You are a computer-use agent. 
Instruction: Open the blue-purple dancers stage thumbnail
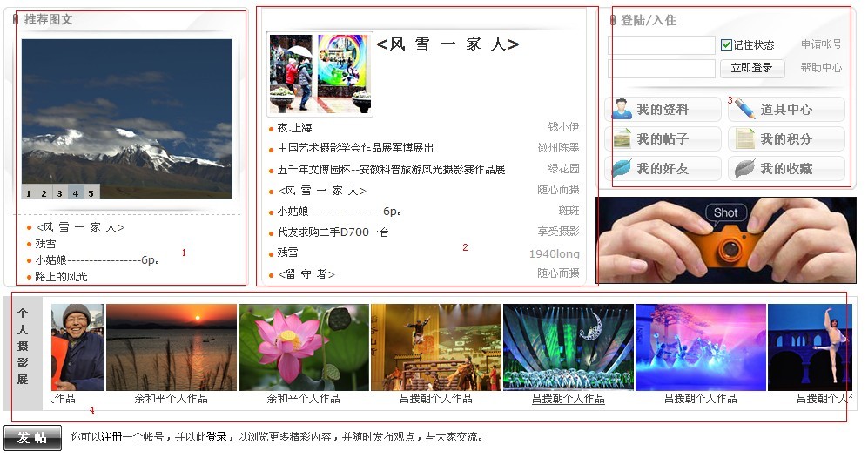tap(700, 347)
